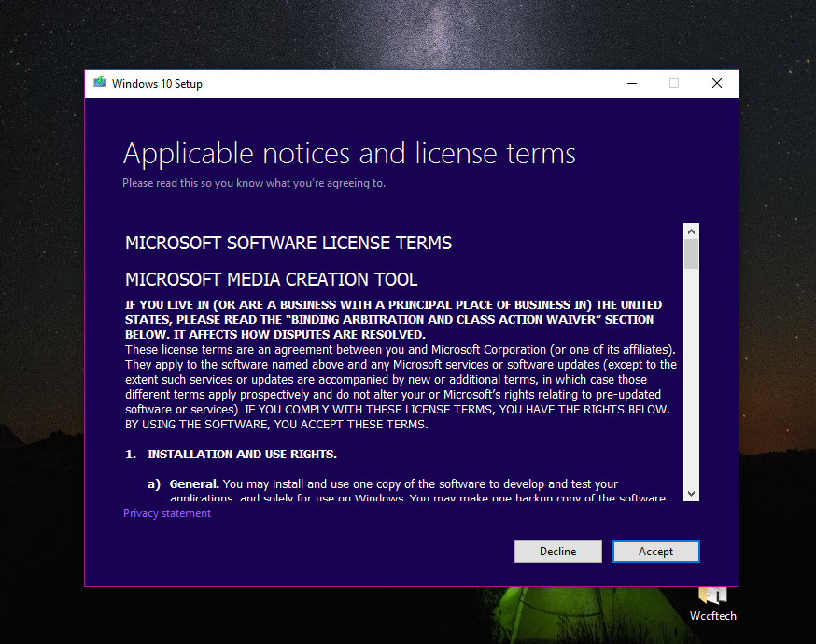Click the "General" clause in the license text
Screen dimensions: 816x644
pyautogui.click(x=194, y=484)
